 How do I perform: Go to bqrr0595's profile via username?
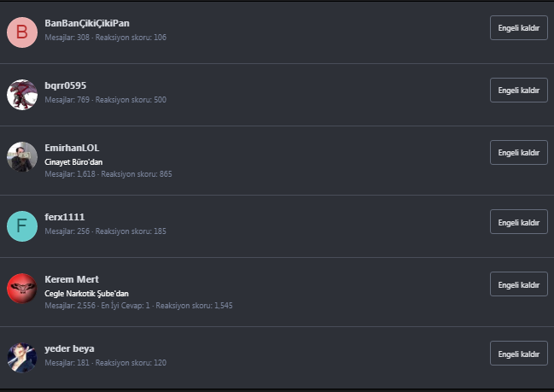[x=65, y=85]
